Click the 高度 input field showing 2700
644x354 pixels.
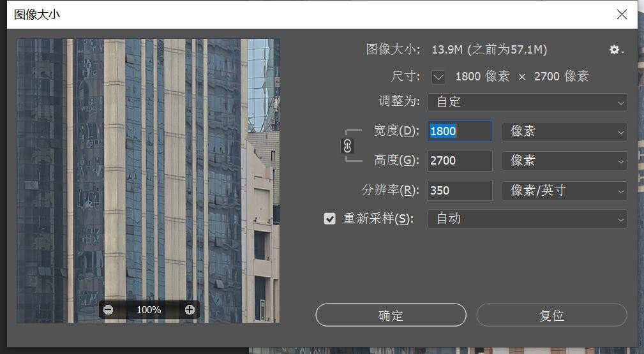click(x=460, y=161)
